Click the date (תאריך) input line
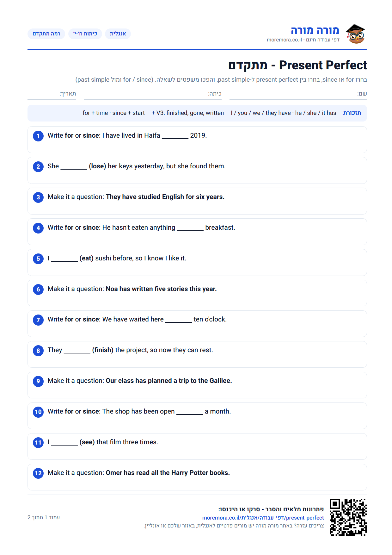 click(x=52, y=94)
